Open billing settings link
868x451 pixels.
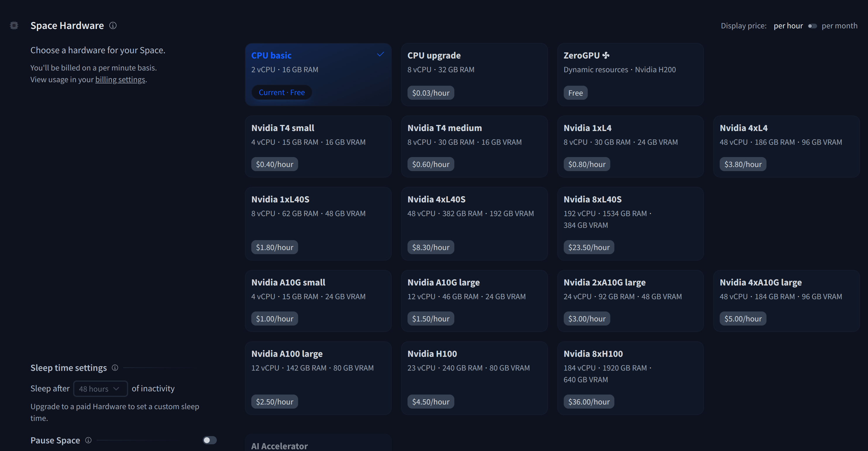tap(120, 80)
